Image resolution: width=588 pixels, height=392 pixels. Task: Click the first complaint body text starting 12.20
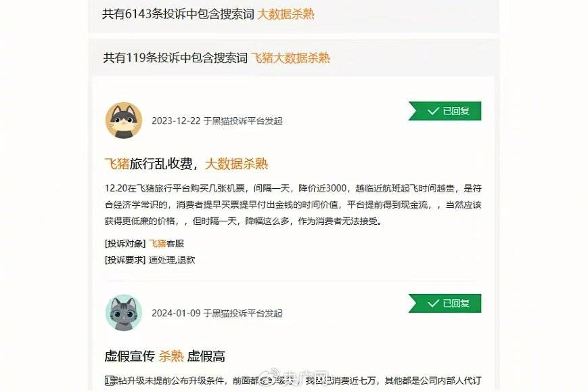coord(293,204)
